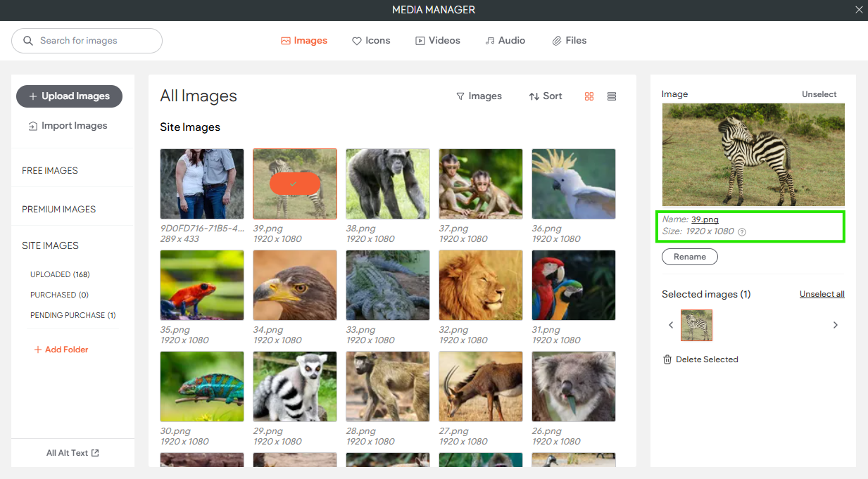The height and width of the screenshot is (479, 868).
Task: Click the Upload Images button
Action: [x=69, y=96]
